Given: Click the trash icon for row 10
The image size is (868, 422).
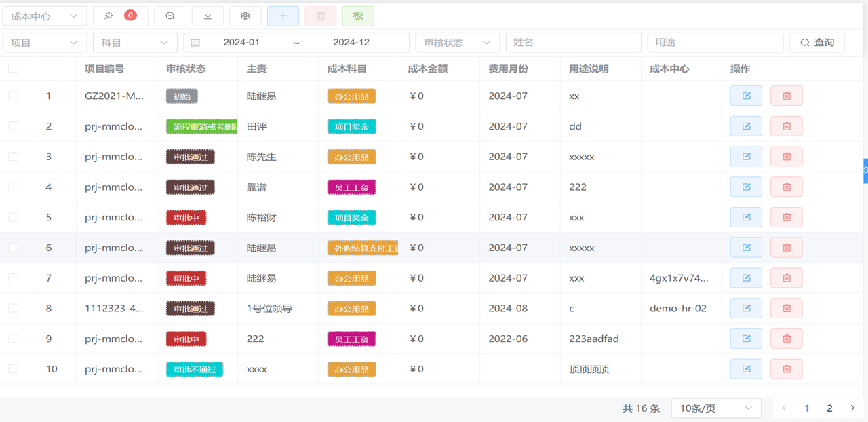Looking at the screenshot, I should tap(786, 369).
